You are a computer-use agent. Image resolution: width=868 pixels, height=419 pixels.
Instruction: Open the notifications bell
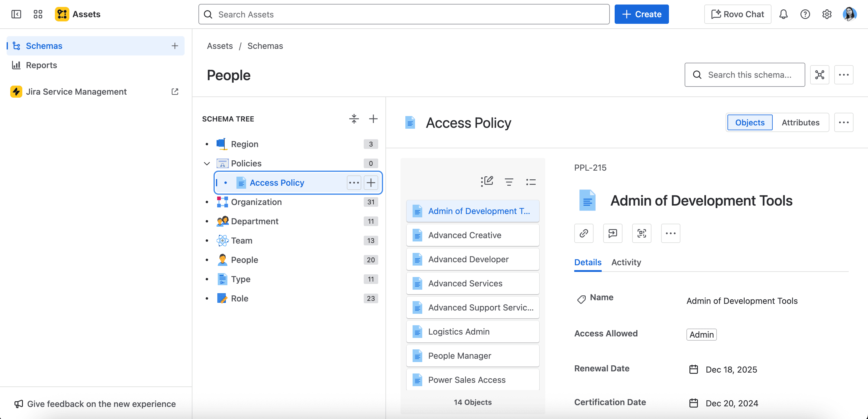click(x=784, y=14)
